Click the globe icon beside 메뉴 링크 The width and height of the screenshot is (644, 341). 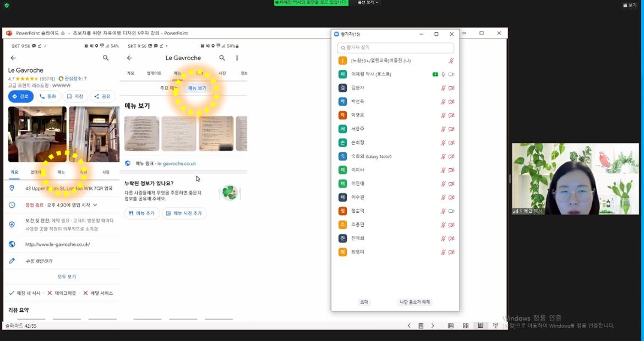tap(128, 163)
